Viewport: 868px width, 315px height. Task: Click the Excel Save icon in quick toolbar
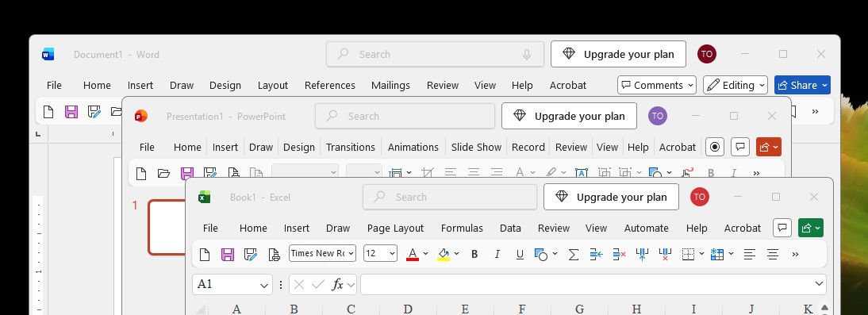pyautogui.click(x=227, y=254)
